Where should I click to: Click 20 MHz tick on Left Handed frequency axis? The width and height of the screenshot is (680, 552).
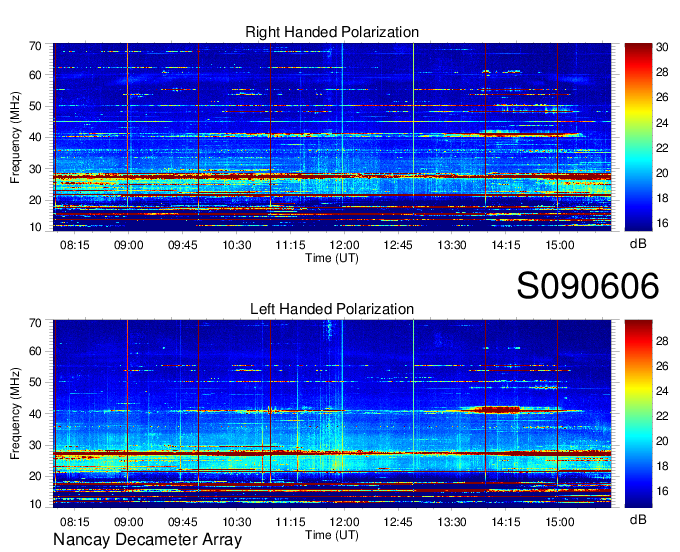point(35,477)
